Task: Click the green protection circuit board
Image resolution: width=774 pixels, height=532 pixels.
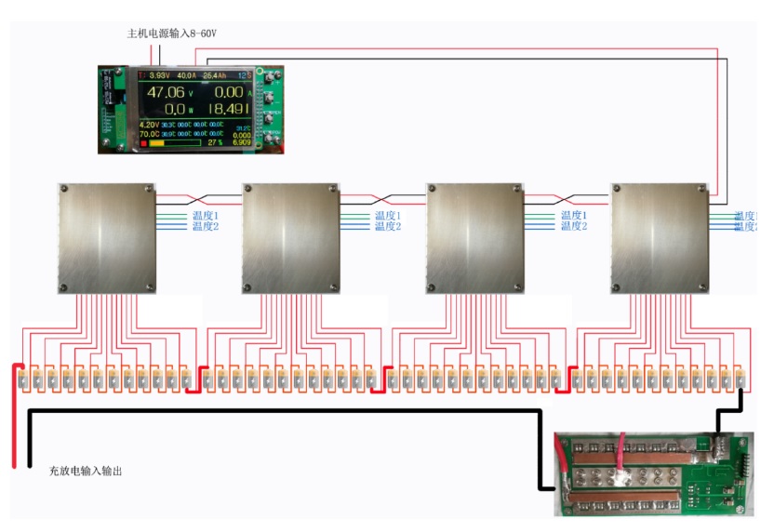Action: 650,473
